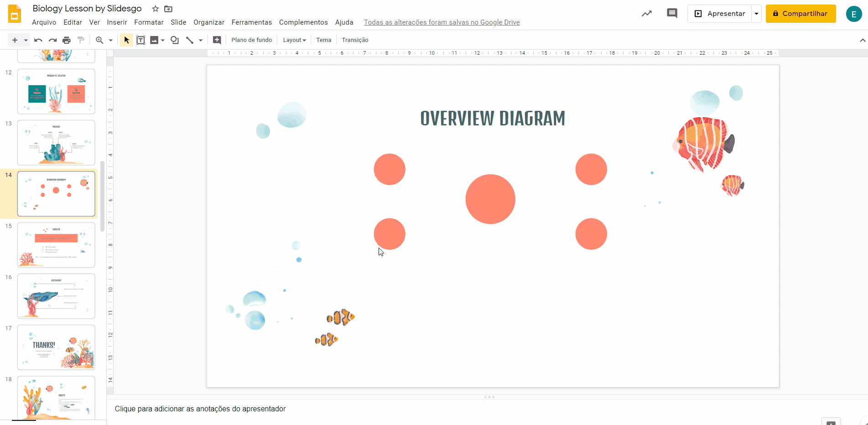Open the account avatar E

[x=854, y=14]
